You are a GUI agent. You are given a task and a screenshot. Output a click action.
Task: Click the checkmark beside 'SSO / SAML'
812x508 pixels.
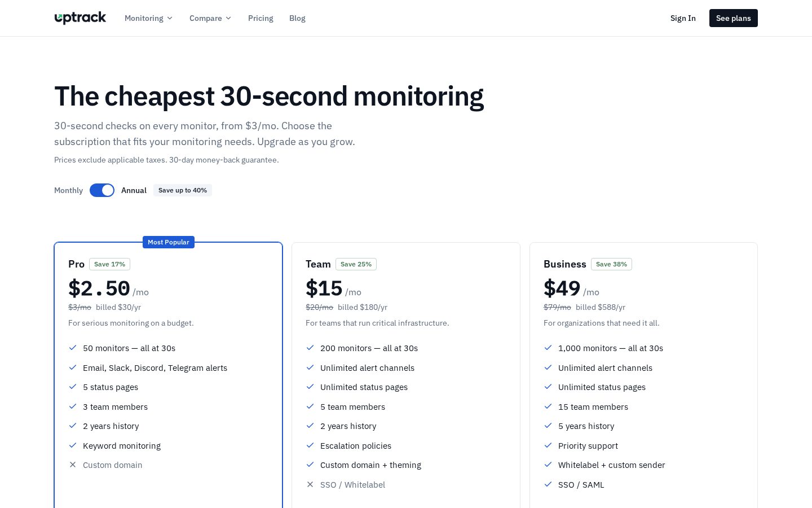[548, 484]
